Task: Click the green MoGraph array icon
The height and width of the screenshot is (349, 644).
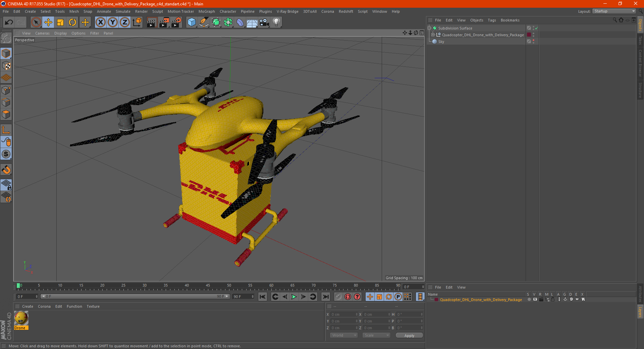Action: [x=228, y=22]
